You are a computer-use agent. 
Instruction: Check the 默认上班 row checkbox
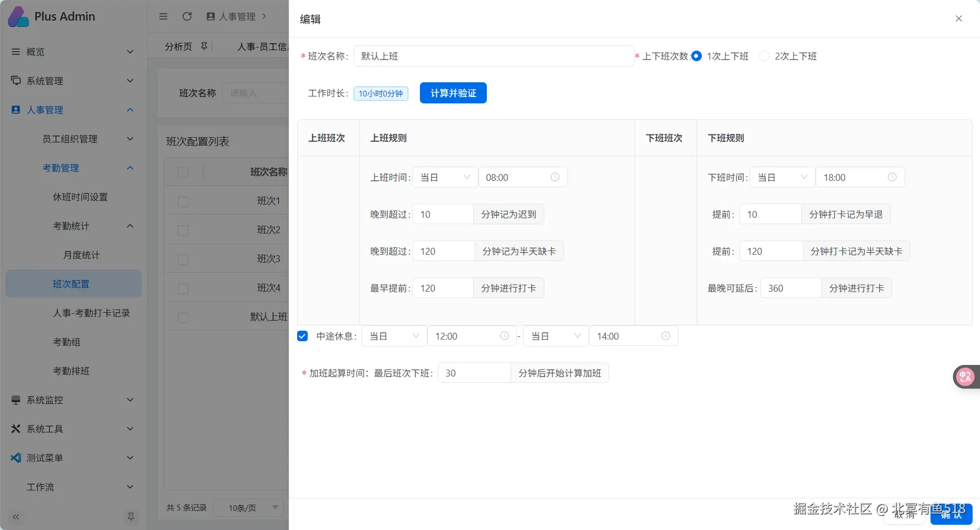(183, 317)
